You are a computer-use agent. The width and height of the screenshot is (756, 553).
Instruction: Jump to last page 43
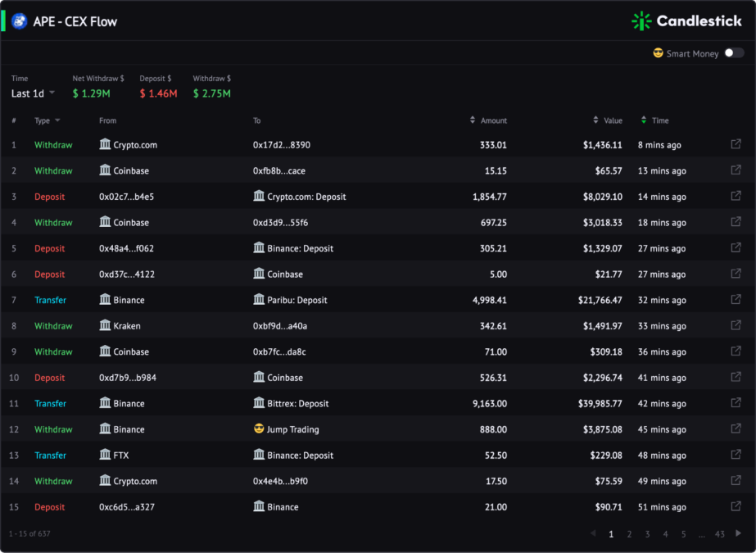(x=720, y=533)
